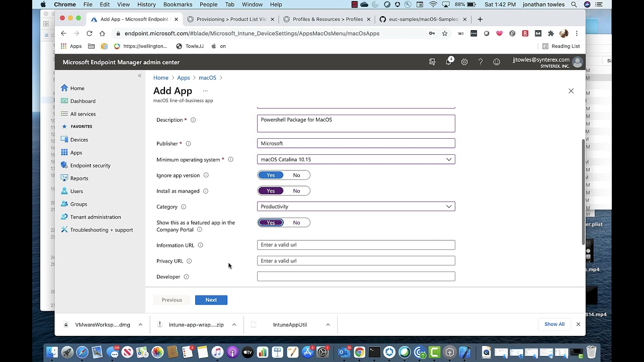Show info tooltip for Privacy URL
This screenshot has height=362, width=644.
click(189, 261)
